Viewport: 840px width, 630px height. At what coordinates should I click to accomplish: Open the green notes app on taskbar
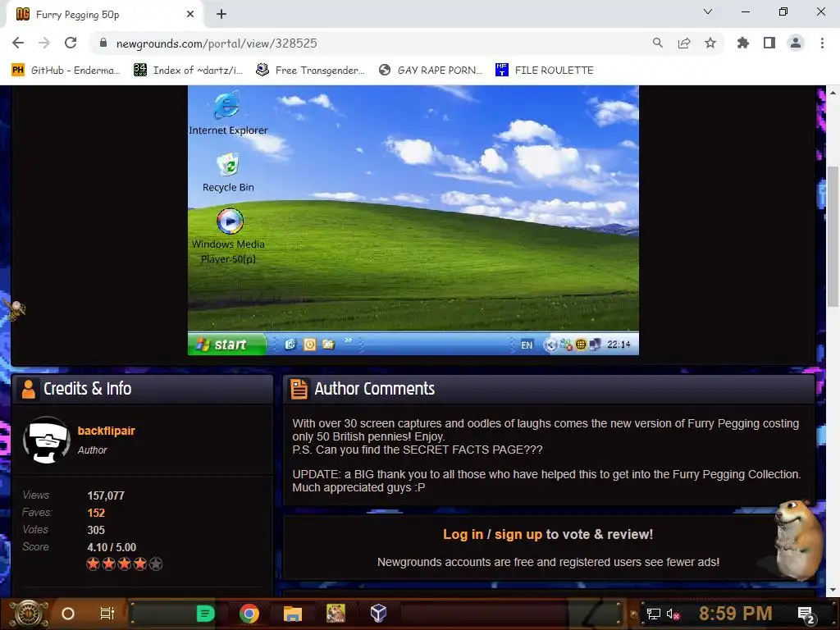pos(205,614)
